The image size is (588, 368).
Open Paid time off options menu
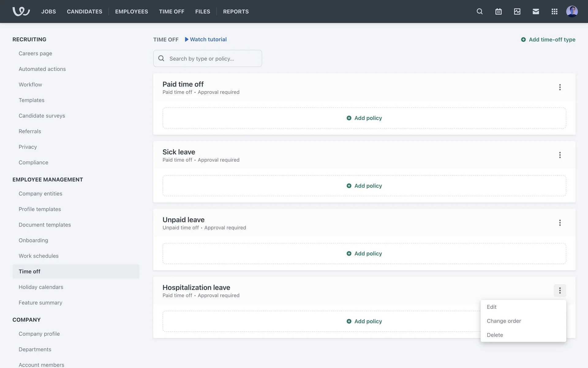[560, 87]
